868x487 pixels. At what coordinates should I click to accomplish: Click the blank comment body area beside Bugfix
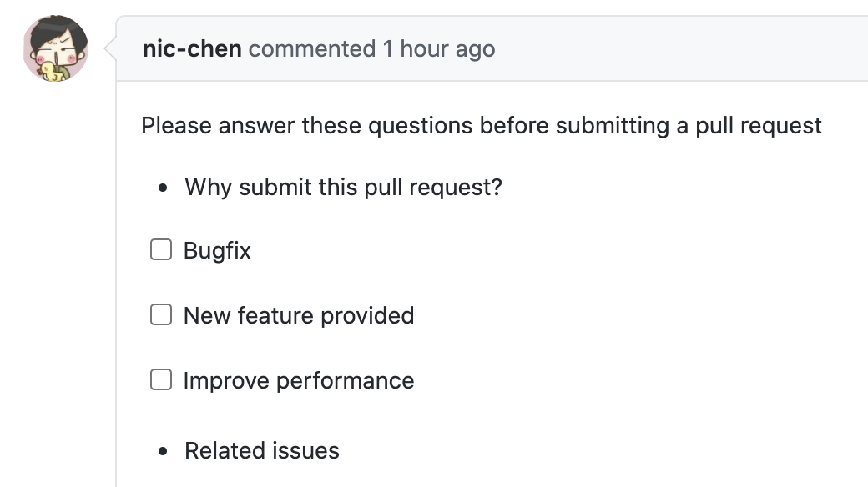(x=553, y=250)
